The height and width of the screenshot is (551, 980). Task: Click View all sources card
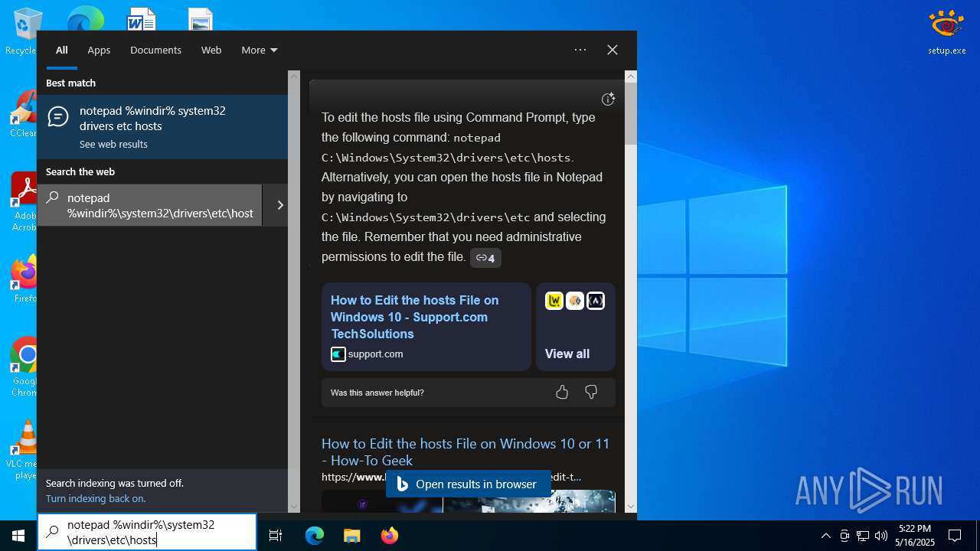(x=576, y=327)
